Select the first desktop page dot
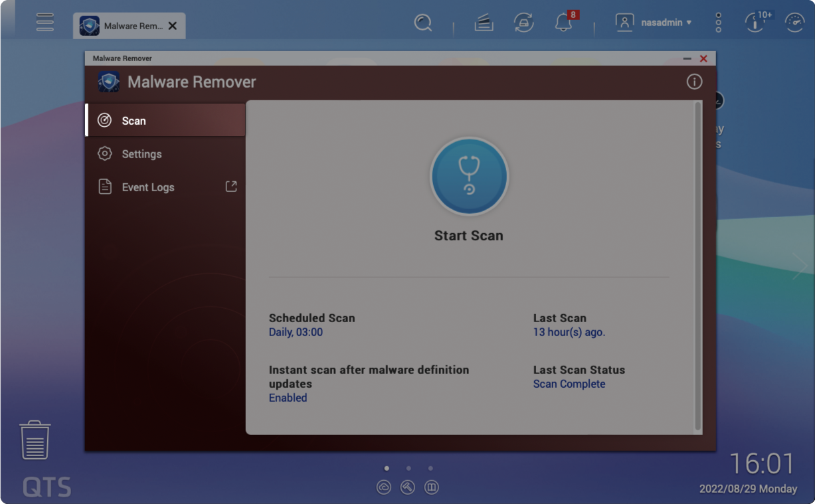The height and width of the screenshot is (504, 815). tap(387, 468)
